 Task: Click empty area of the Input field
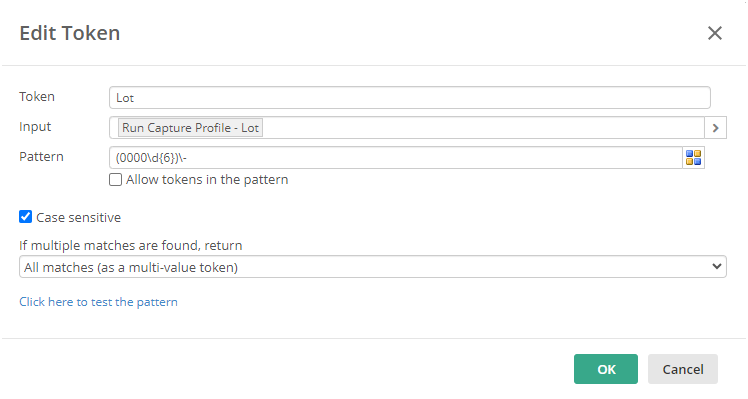coord(482,128)
